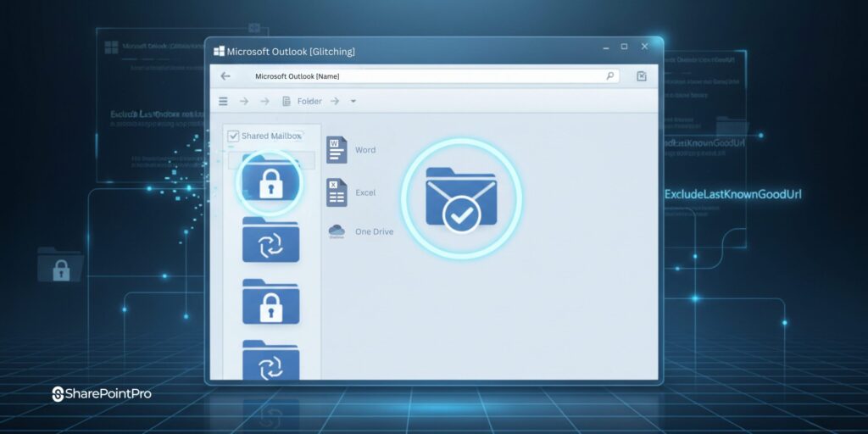Screen dimensions: 868x434
Task: Click the Windows logo in title bar
Action: coord(219,52)
